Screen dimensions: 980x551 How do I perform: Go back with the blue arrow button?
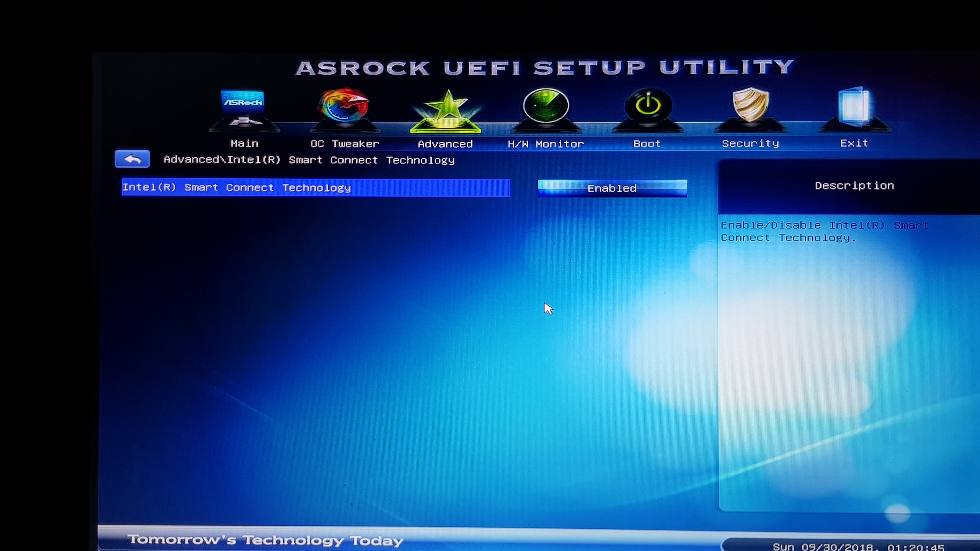click(x=132, y=159)
